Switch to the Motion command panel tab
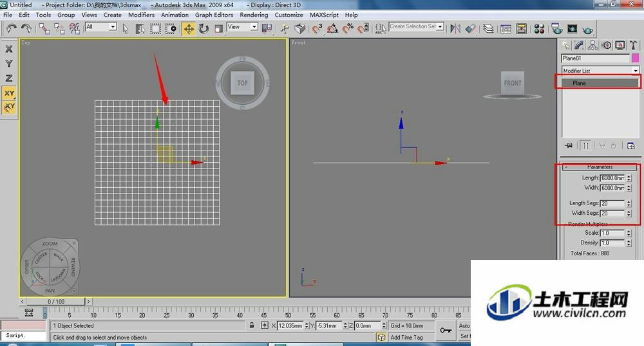The image size is (644, 346). pyautogui.click(x=606, y=45)
